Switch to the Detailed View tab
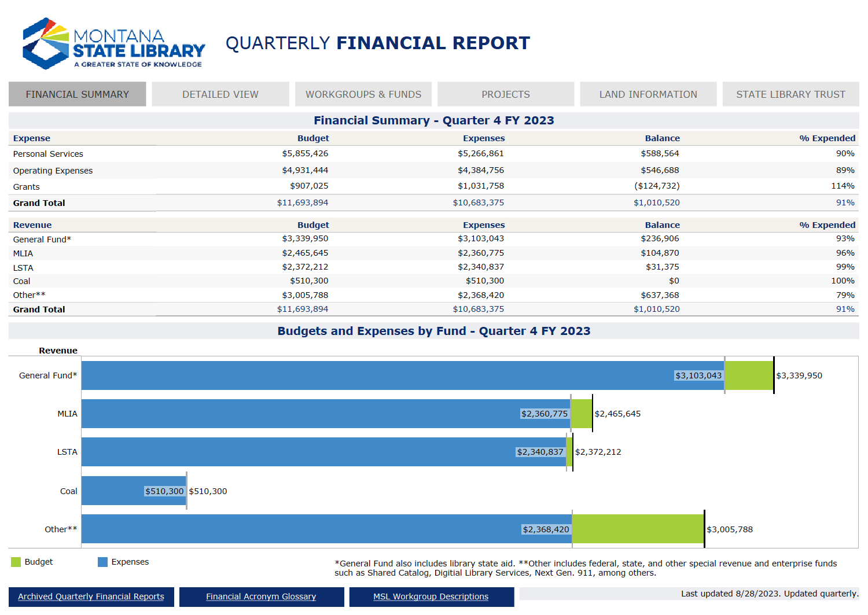Image resolution: width=868 pixels, height=615 pixels. pyautogui.click(x=220, y=94)
